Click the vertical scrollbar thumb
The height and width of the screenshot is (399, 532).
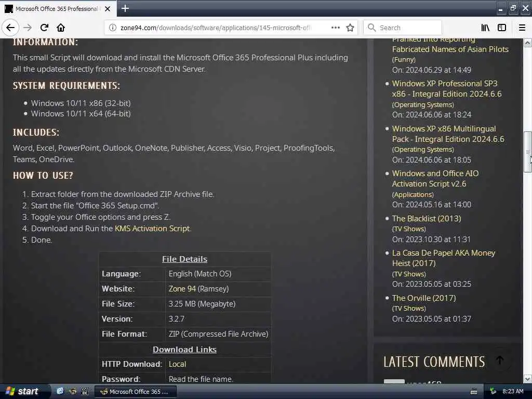point(528,152)
